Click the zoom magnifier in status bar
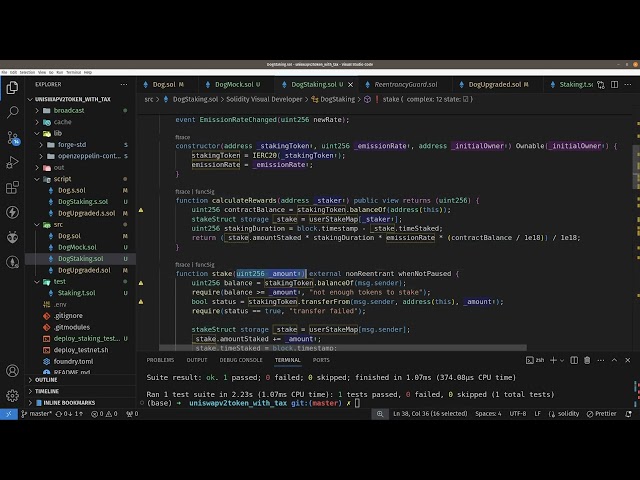The image size is (640, 480). point(380,414)
